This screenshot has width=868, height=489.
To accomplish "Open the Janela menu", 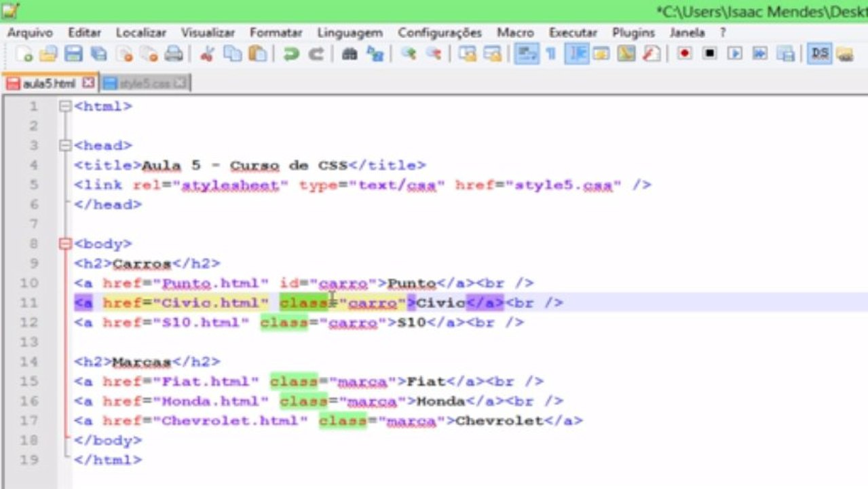I will pyautogui.click(x=687, y=33).
